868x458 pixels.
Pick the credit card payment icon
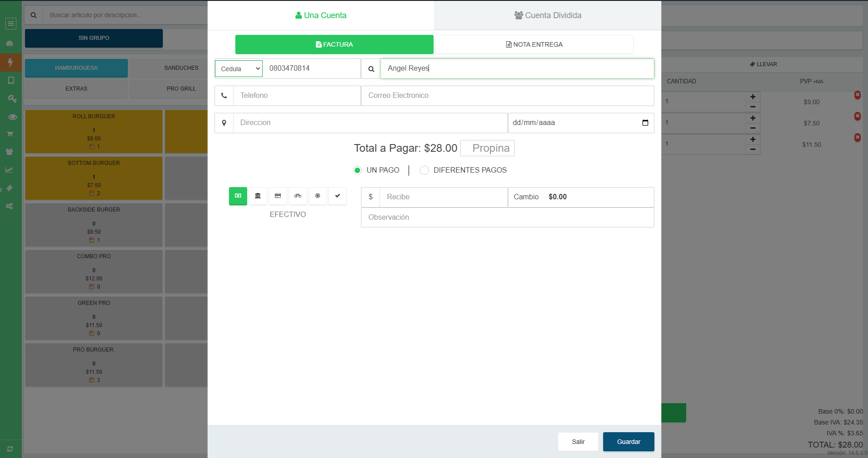click(278, 196)
